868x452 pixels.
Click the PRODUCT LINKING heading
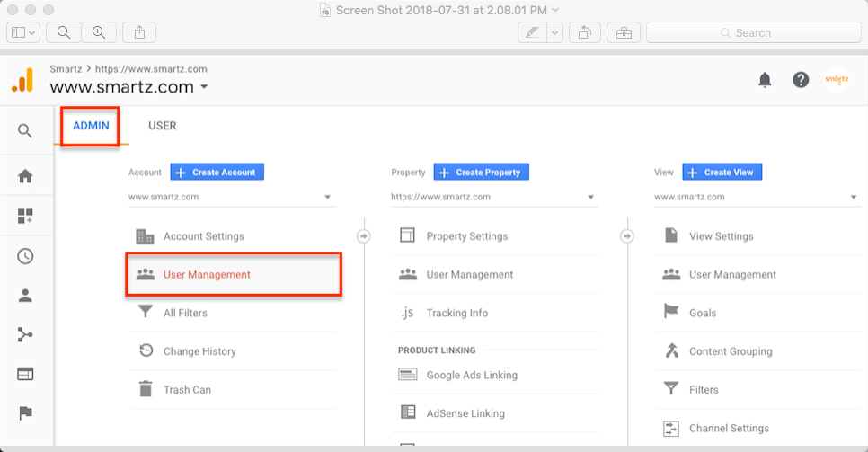point(437,350)
